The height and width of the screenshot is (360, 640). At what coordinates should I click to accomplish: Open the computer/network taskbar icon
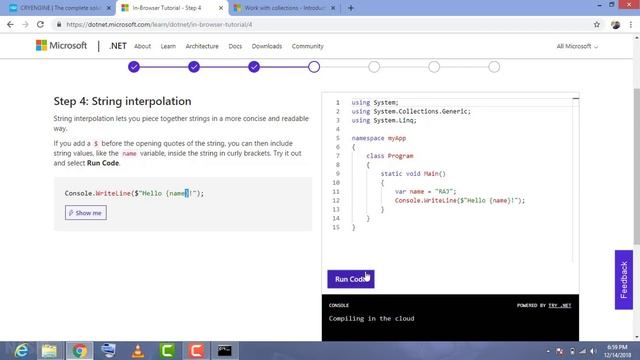coord(109,351)
